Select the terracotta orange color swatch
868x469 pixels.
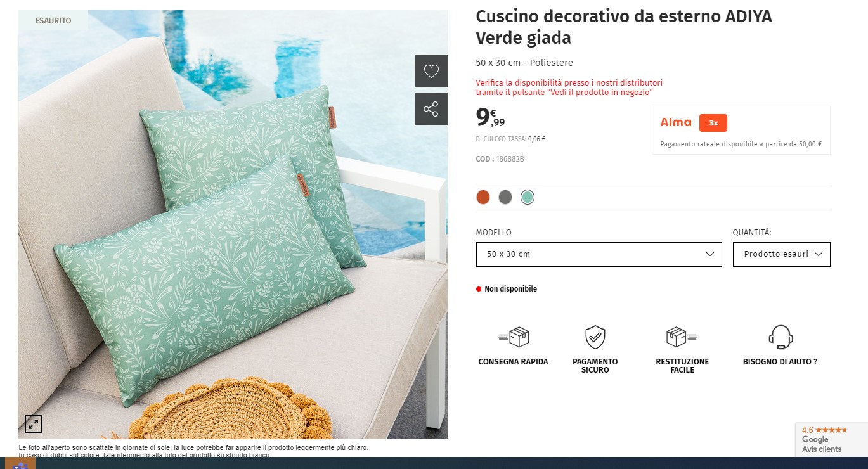point(483,197)
